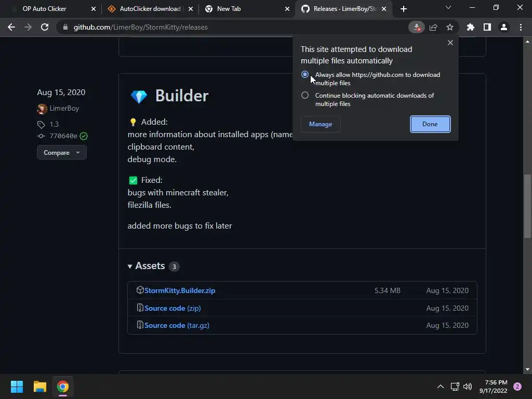532x399 pixels.
Task: Select Always allow github.com multiple downloads
Action: coord(305,74)
